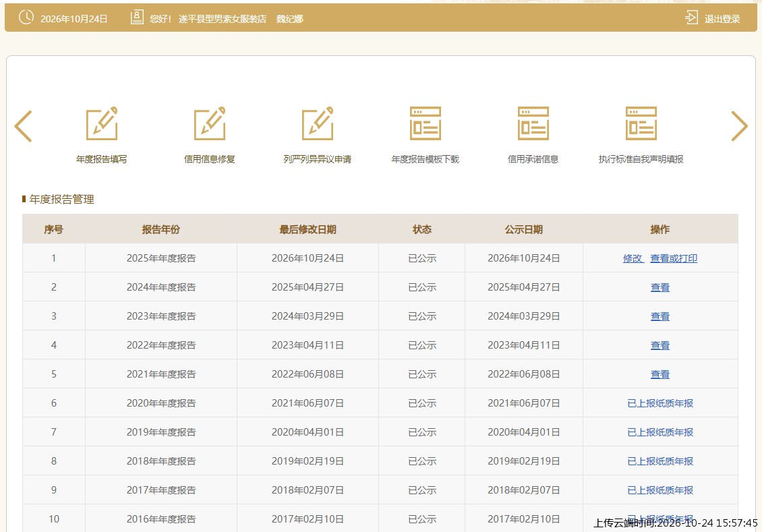Click the 2026年10月24日 date in the header
Image resolution: width=762 pixels, height=532 pixels.
click(x=74, y=19)
